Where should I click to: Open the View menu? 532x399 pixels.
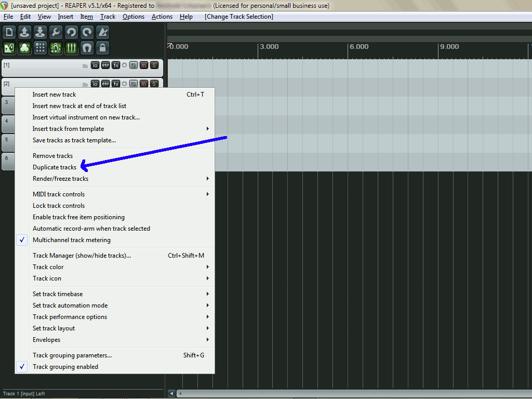[x=44, y=17]
